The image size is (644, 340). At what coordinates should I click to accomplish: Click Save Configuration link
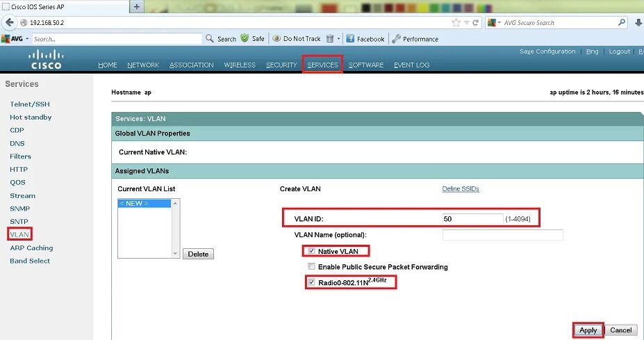[x=547, y=51]
